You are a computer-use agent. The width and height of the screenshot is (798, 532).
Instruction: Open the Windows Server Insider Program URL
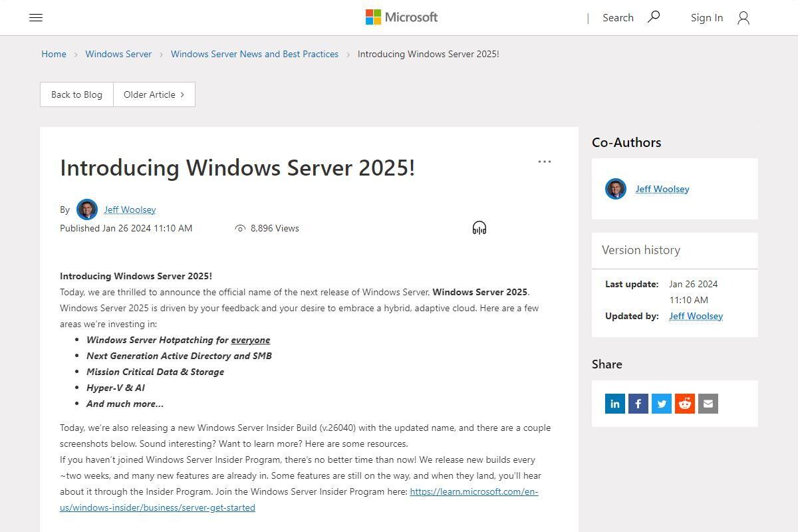click(x=299, y=499)
